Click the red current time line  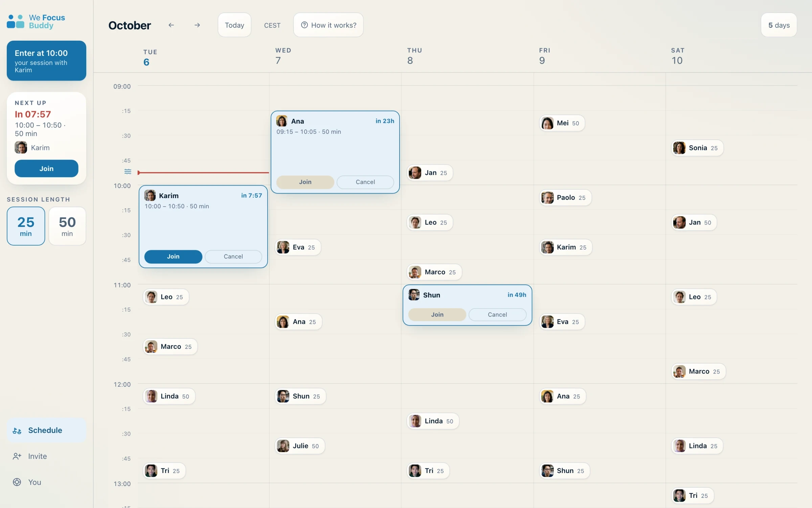click(203, 173)
